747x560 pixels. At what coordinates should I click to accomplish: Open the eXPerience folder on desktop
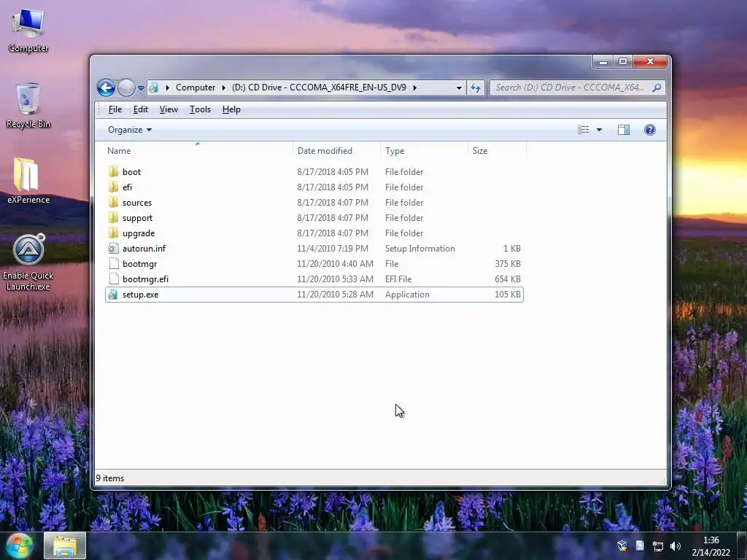click(28, 181)
